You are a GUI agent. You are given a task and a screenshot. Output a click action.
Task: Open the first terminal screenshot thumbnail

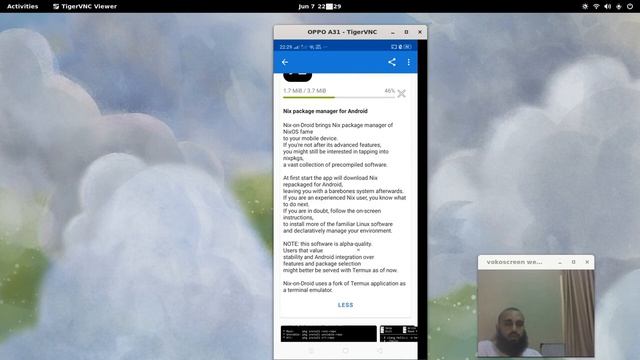pos(329,333)
